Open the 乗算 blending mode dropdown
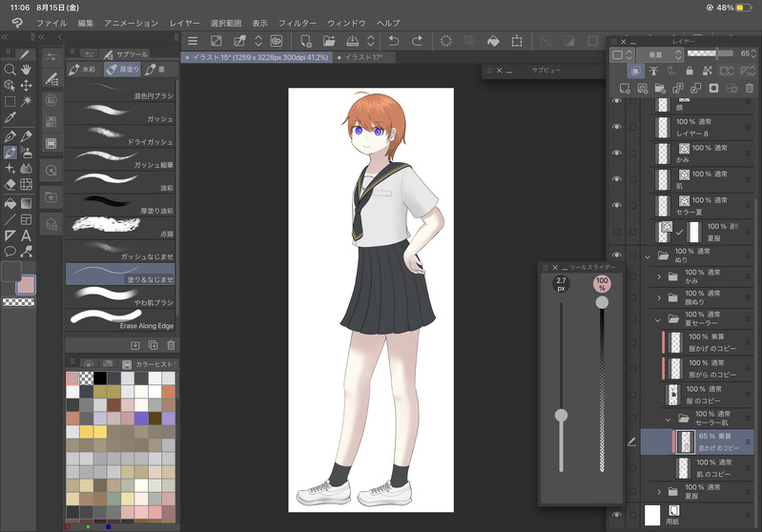 tap(660, 53)
